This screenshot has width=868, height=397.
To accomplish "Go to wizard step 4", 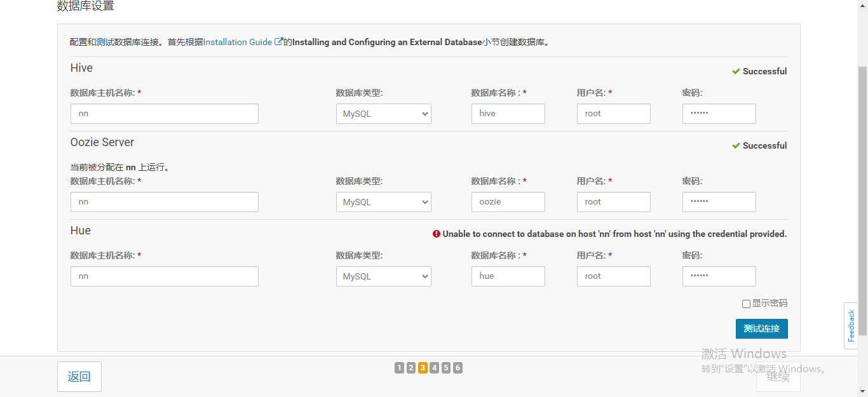I will point(435,368).
